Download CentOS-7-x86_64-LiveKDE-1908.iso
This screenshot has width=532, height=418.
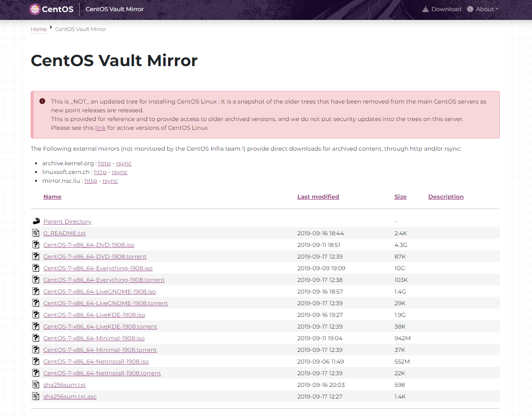[94, 315]
